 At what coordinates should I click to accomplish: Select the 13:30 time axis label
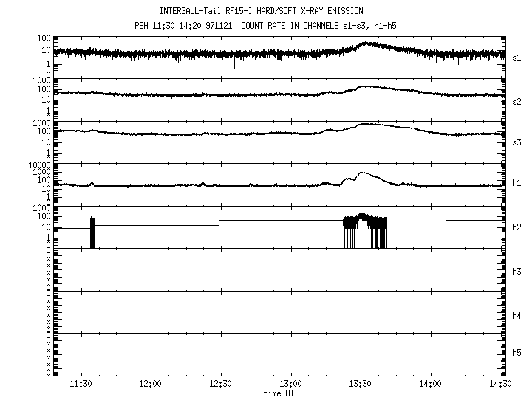click(360, 385)
